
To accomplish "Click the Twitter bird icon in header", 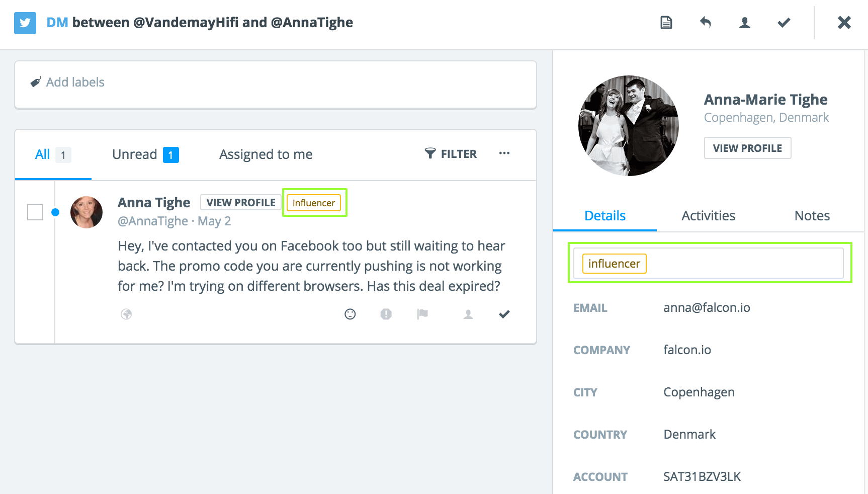I will [x=25, y=23].
